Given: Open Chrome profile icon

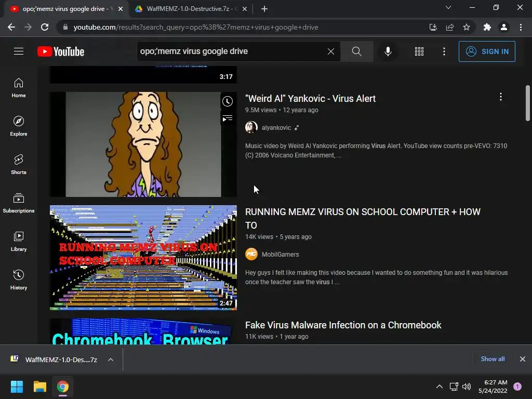Looking at the screenshot, I should (x=504, y=27).
